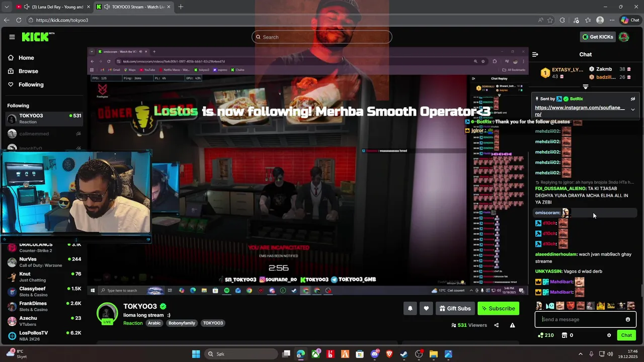Select the Bobonyfamily tag
Image resolution: width=644 pixels, height=362 pixels.
[x=182, y=323]
